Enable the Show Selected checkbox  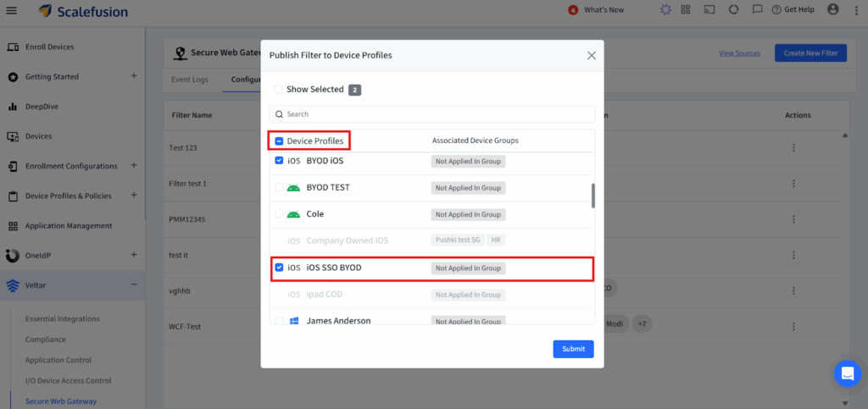279,90
